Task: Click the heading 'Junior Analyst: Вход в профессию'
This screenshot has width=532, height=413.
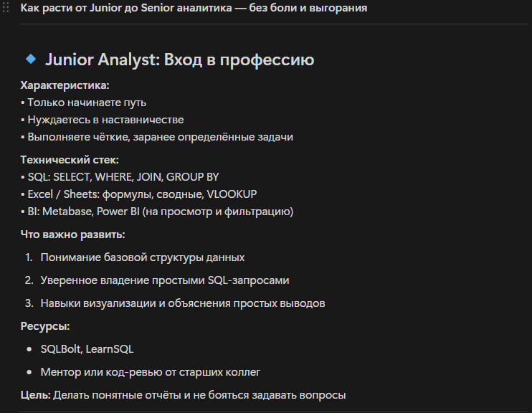Action: [179, 60]
